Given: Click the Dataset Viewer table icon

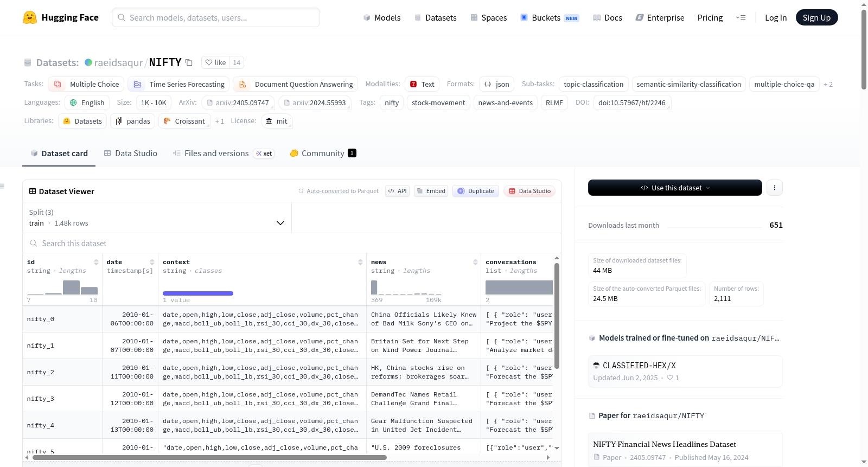Looking at the screenshot, I should pyautogui.click(x=33, y=191).
